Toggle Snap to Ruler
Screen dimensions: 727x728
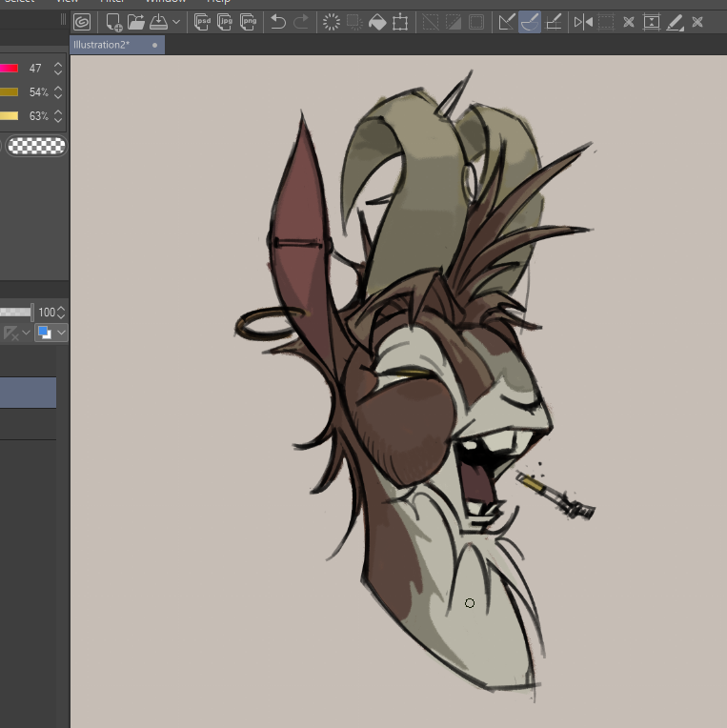click(x=507, y=22)
